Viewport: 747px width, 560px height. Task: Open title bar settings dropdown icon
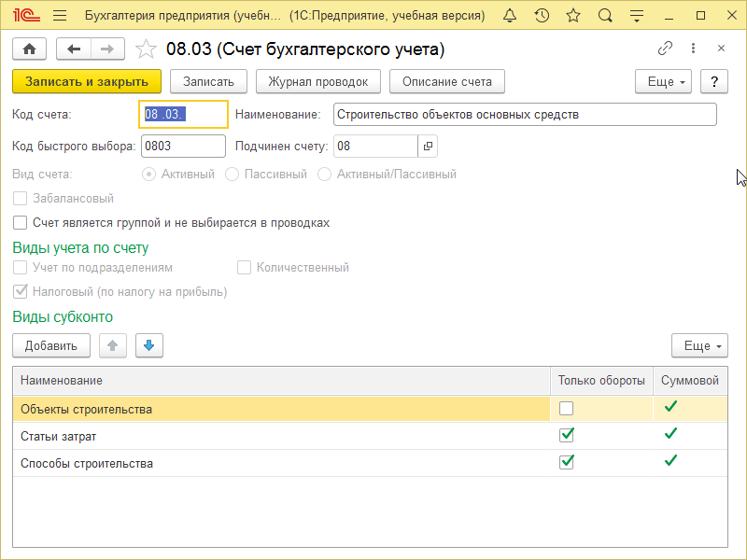point(637,16)
